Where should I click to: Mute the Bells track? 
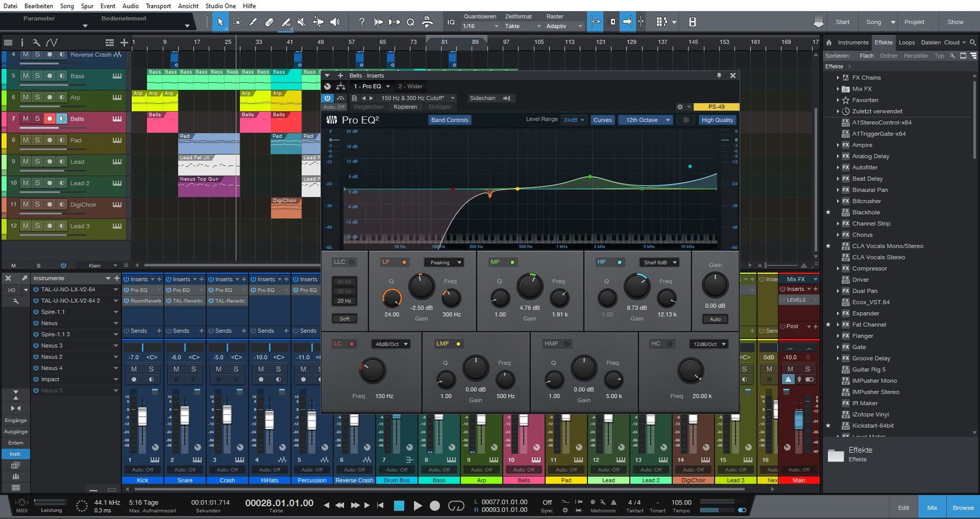25,119
